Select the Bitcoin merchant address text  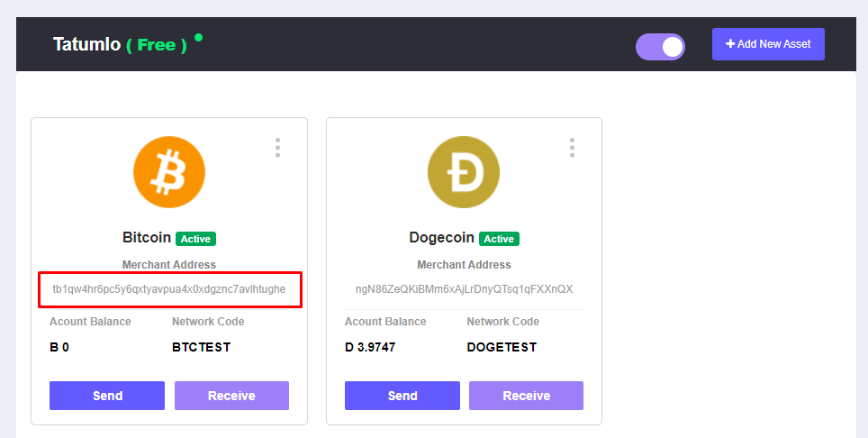169,289
